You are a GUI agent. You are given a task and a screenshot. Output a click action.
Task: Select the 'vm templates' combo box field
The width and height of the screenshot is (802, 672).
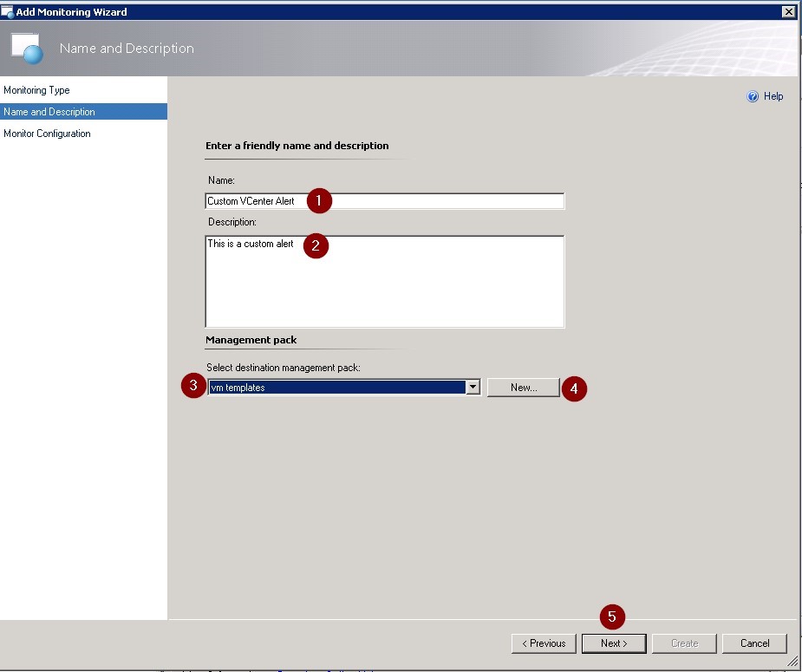pos(337,388)
